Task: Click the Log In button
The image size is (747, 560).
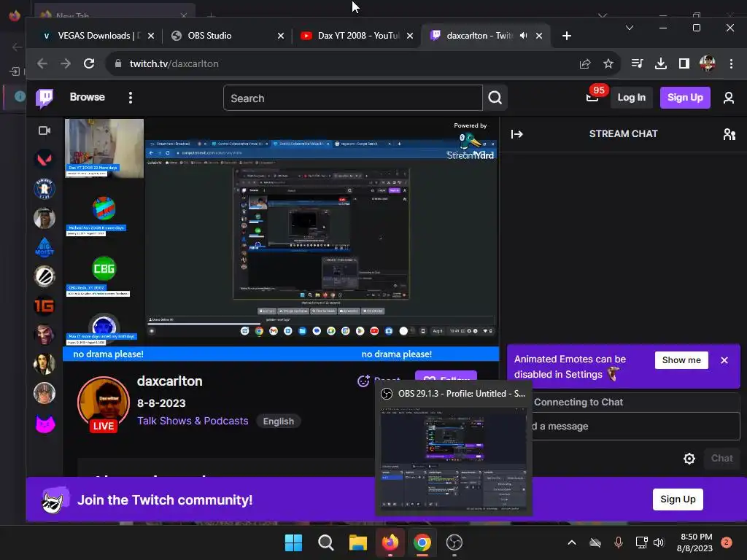Action: [631, 97]
